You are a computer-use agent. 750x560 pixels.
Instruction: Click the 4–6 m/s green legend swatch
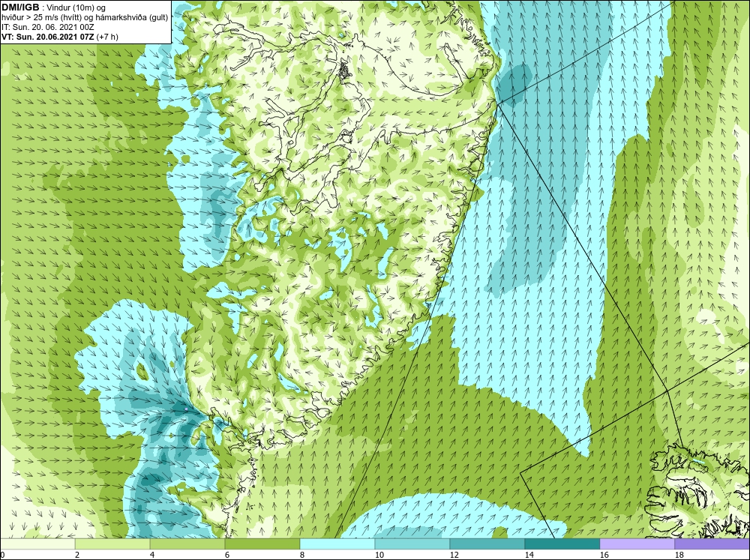pos(187,544)
